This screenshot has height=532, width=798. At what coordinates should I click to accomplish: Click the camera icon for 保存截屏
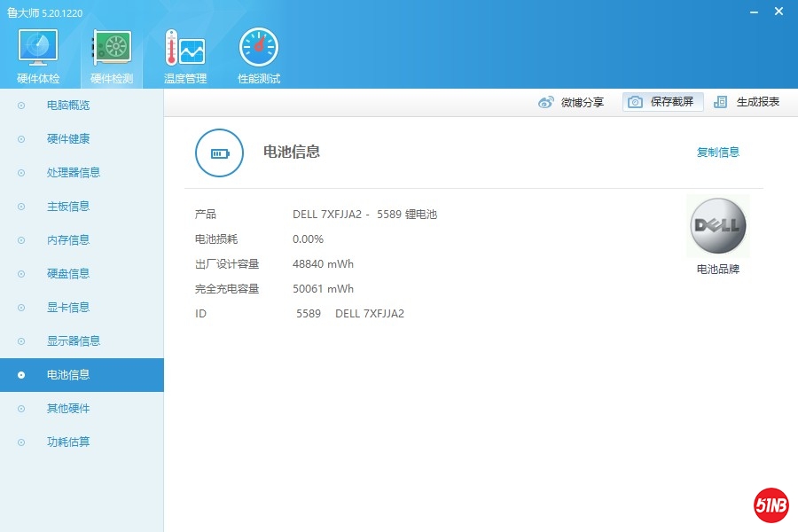[635, 102]
